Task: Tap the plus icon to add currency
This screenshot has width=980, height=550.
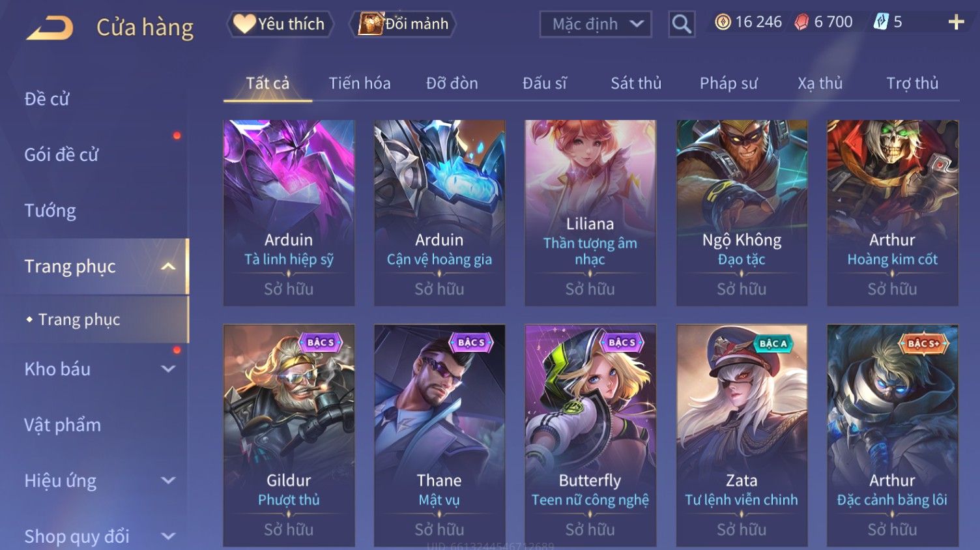Action: (x=956, y=23)
